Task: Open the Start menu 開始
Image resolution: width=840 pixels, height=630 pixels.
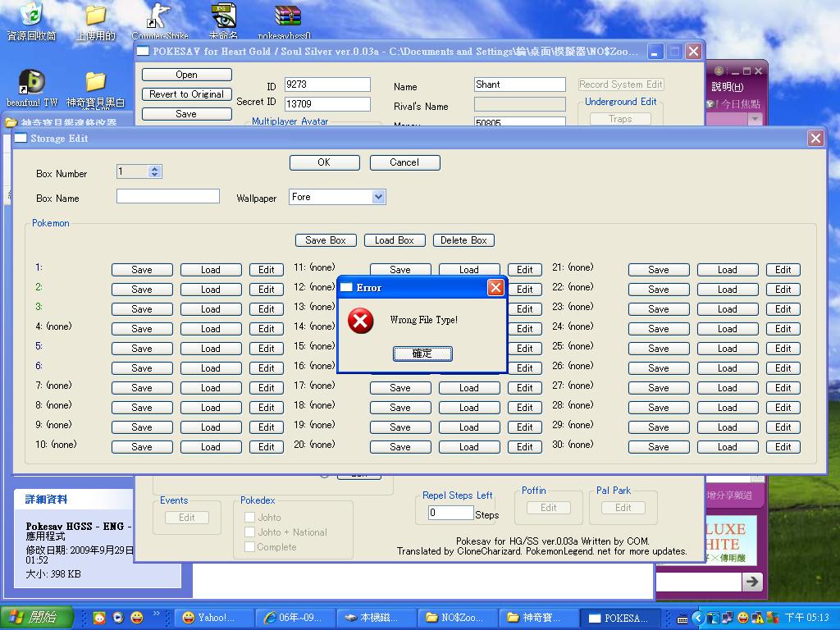Action: (x=36, y=618)
